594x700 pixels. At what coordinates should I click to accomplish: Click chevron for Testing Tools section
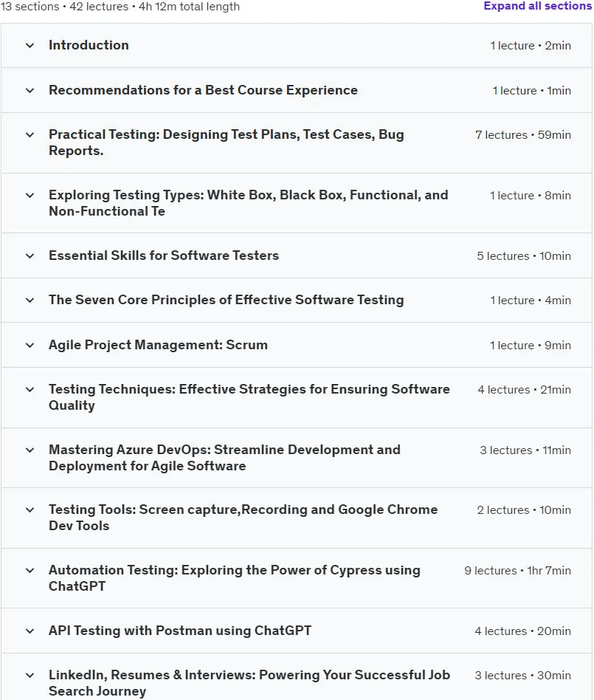(x=30, y=509)
